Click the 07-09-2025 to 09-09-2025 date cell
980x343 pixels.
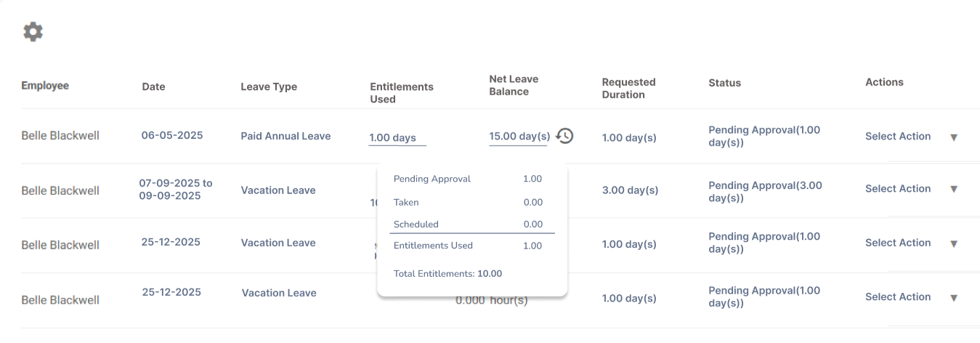pos(176,190)
